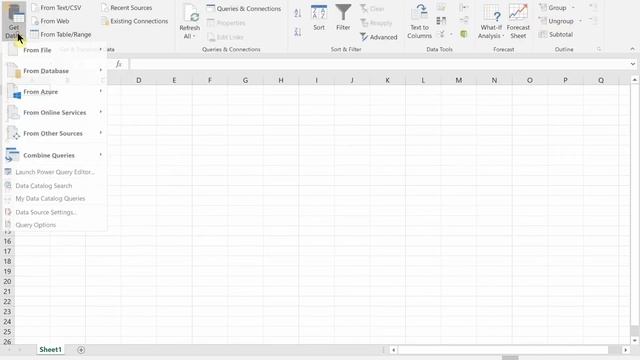Toggle the Filter funnel button
Screen dimensions: 640x360
(343, 18)
